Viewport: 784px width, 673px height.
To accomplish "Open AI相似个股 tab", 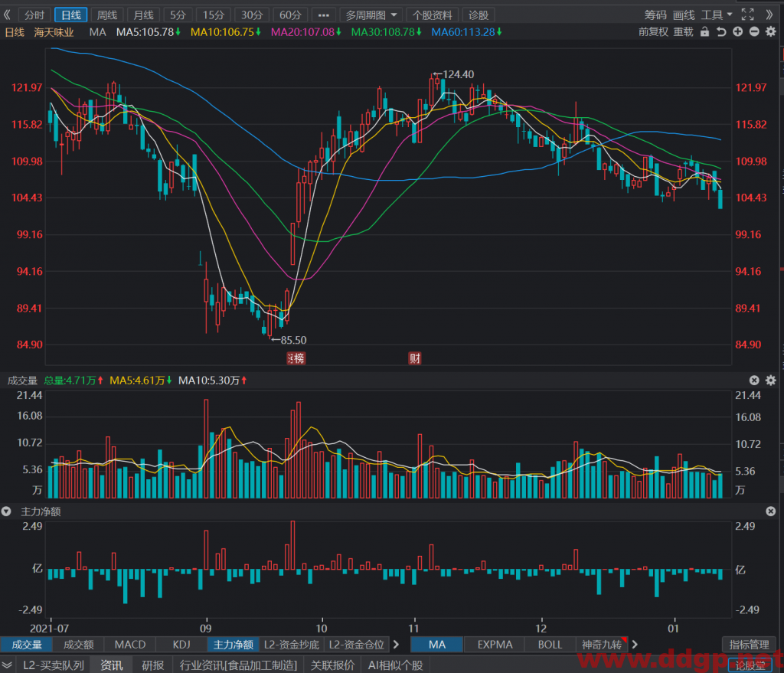I will 396,665.
